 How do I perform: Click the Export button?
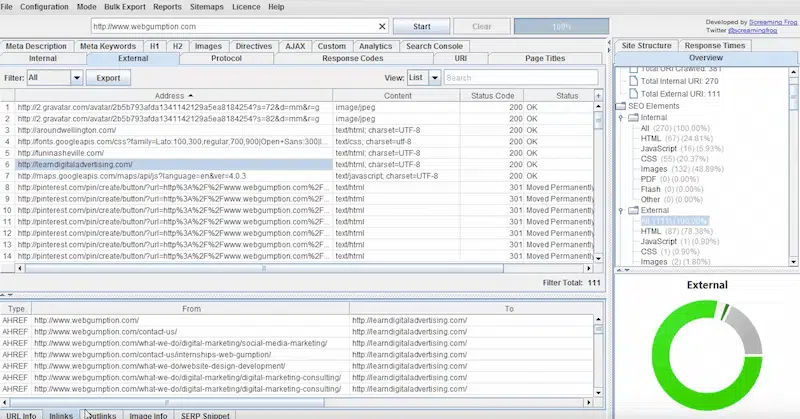click(107, 77)
